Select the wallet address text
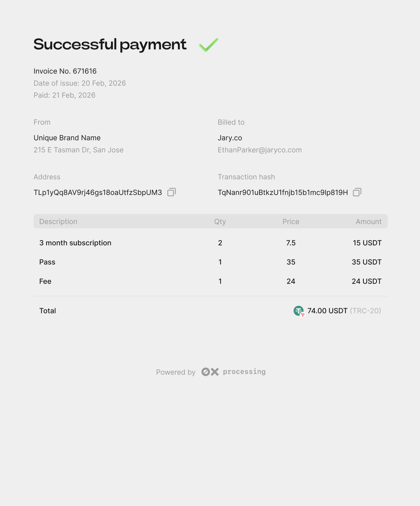This screenshot has width=420, height=506. (x=98, y=192)
